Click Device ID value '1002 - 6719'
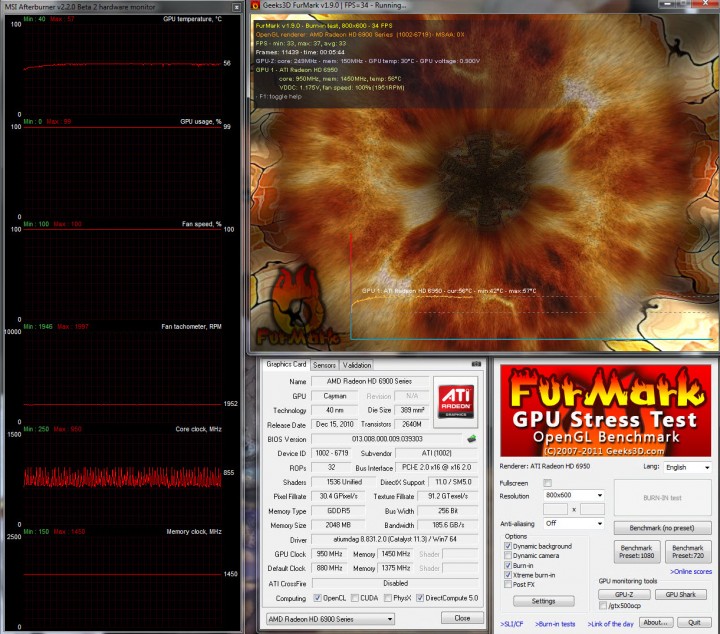The height and width of the screenshot is (634, 720). click(332, 453)
